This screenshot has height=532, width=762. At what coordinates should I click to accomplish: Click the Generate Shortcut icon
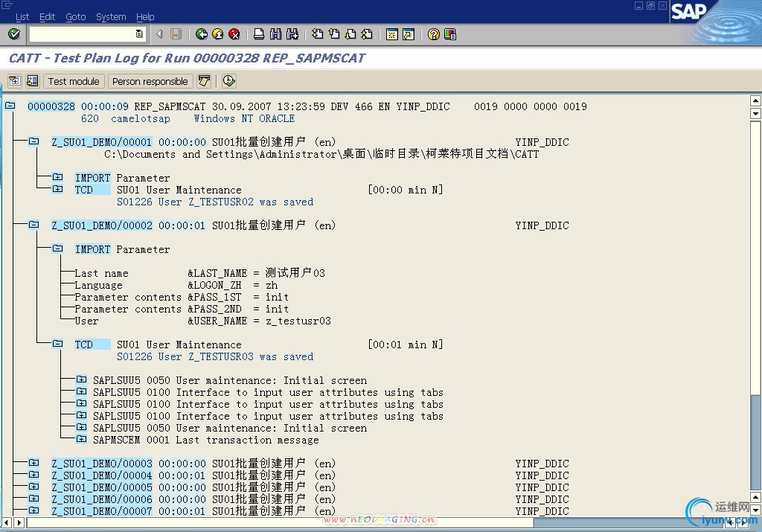pos(409,34)
